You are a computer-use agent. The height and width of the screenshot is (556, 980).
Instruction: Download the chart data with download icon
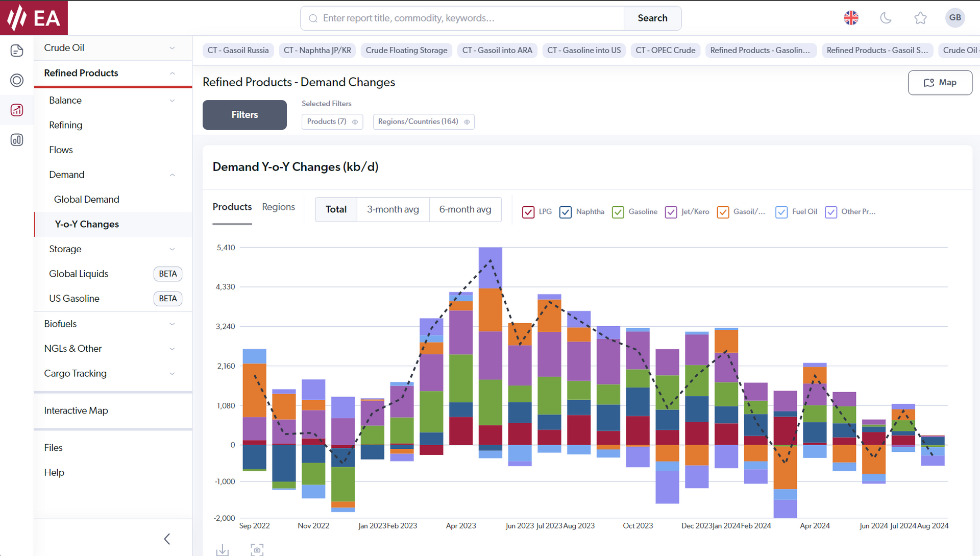point(222,550)
